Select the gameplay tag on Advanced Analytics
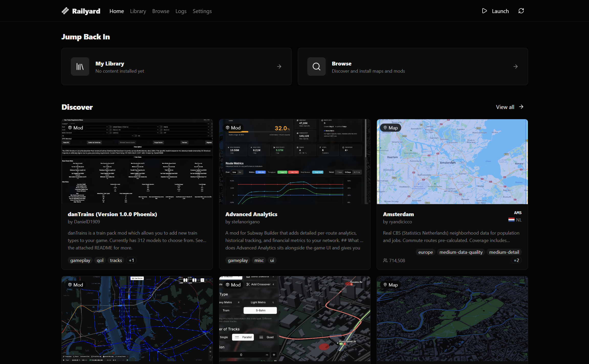 [x=238, y=260]
